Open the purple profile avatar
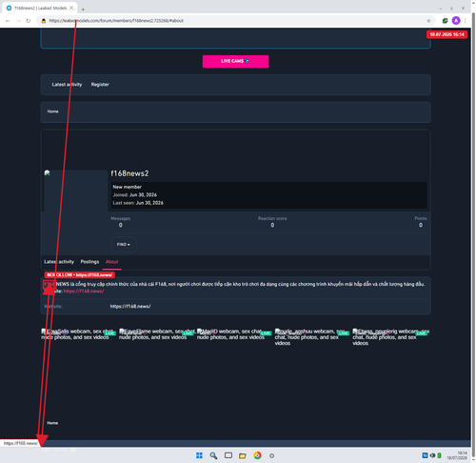The image size is (476, 463). 456,21
